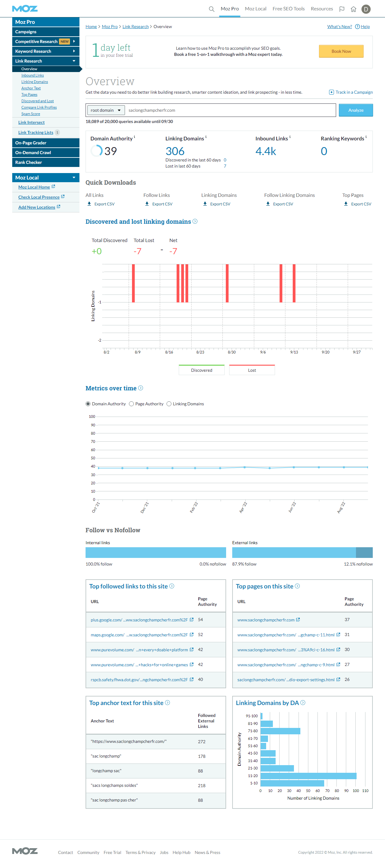
Task: Go to home icon in top bar
Action: [x=353, y=9]
